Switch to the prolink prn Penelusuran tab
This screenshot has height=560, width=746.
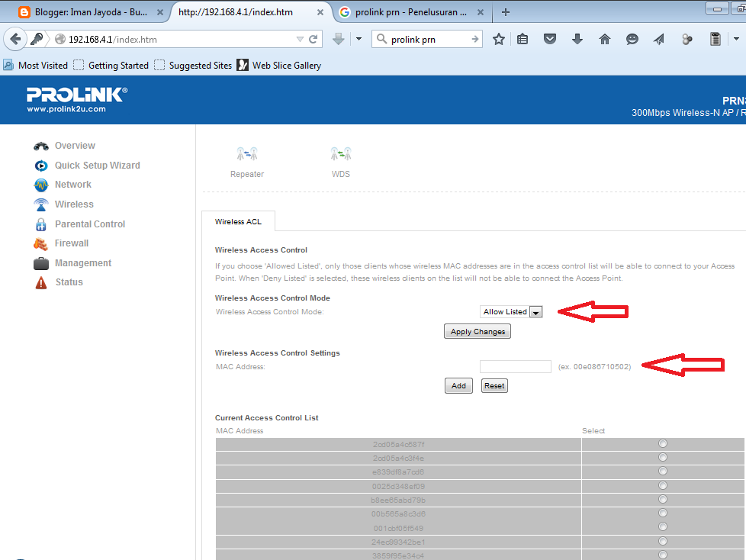point(411,12)
